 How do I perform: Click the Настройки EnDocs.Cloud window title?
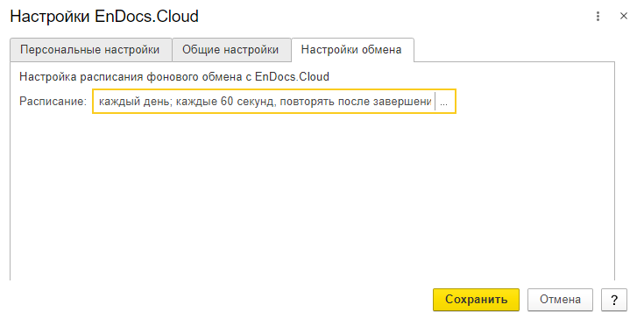(x=104, y=17)
